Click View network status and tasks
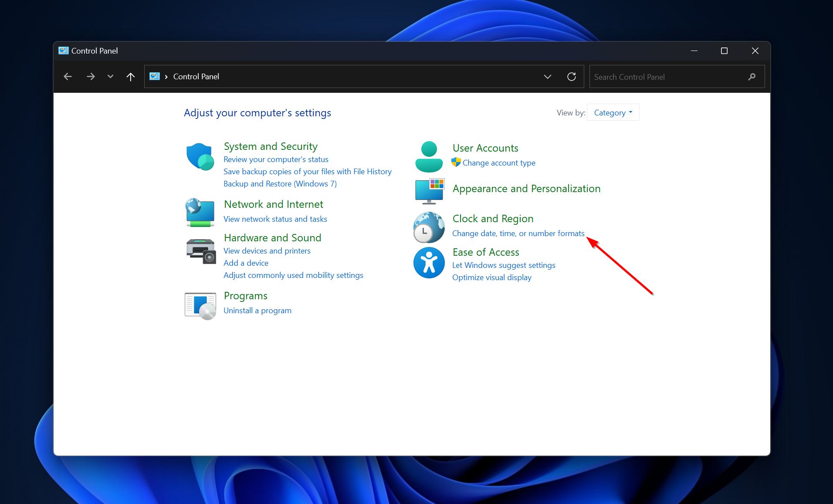The width and height of the screenshot is (833, 504). [x=275, y=219]
